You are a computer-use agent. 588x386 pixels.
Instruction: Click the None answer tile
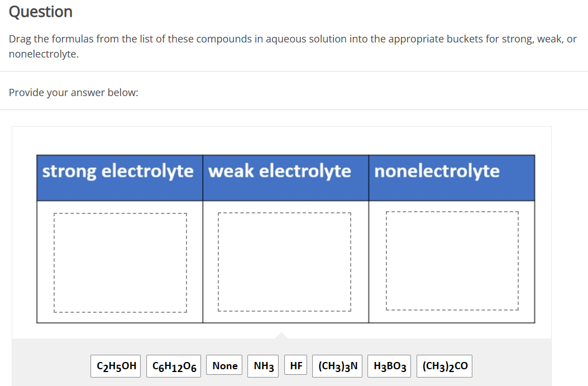(224, 365)
